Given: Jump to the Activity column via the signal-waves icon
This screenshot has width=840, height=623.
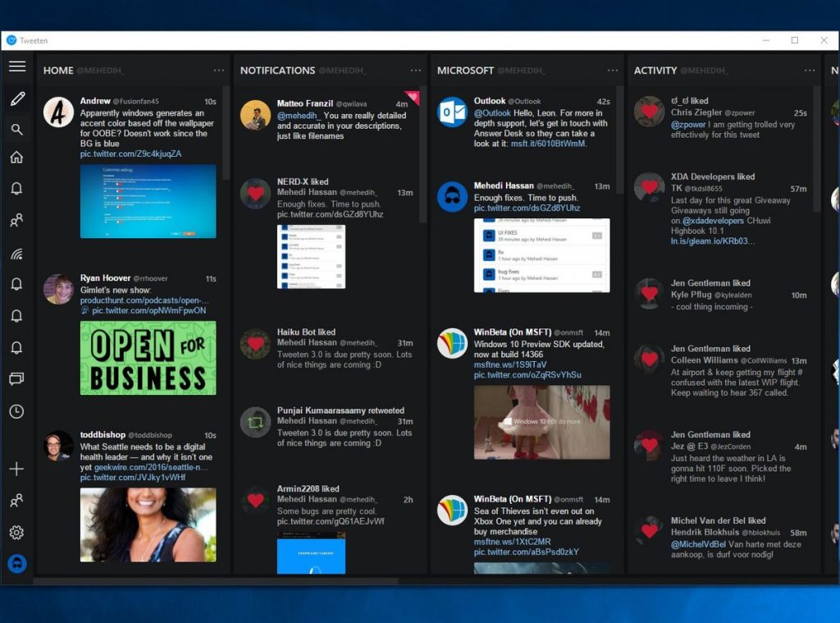Looking at the screenshot, I should tap(16, 254).
